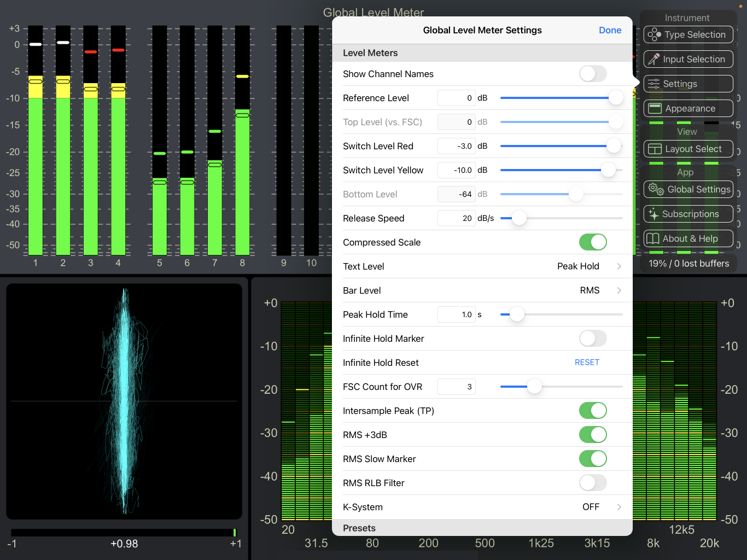Edit the Reference Level value field
747x560 pixels.
point(456,97)
